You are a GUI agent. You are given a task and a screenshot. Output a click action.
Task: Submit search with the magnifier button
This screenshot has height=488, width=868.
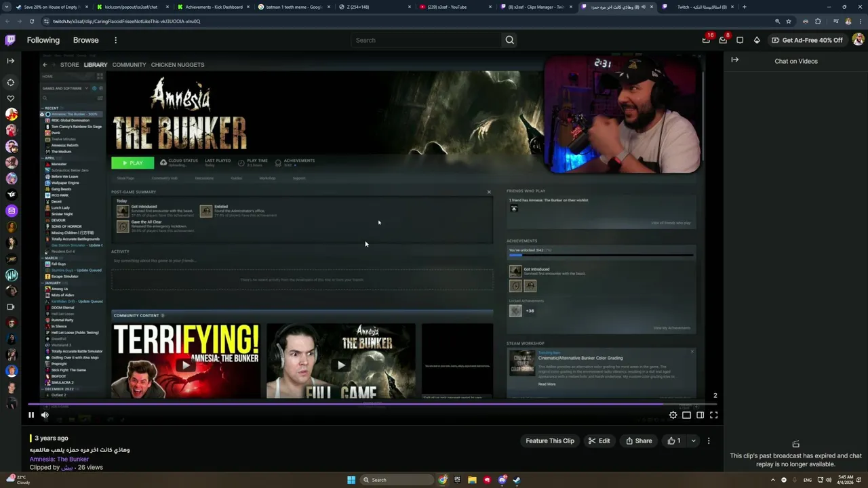point(510,40)
